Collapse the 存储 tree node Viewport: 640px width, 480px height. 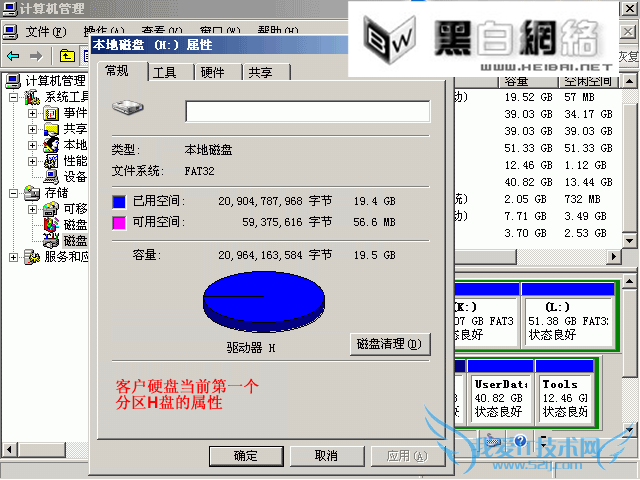click(13, 193)
